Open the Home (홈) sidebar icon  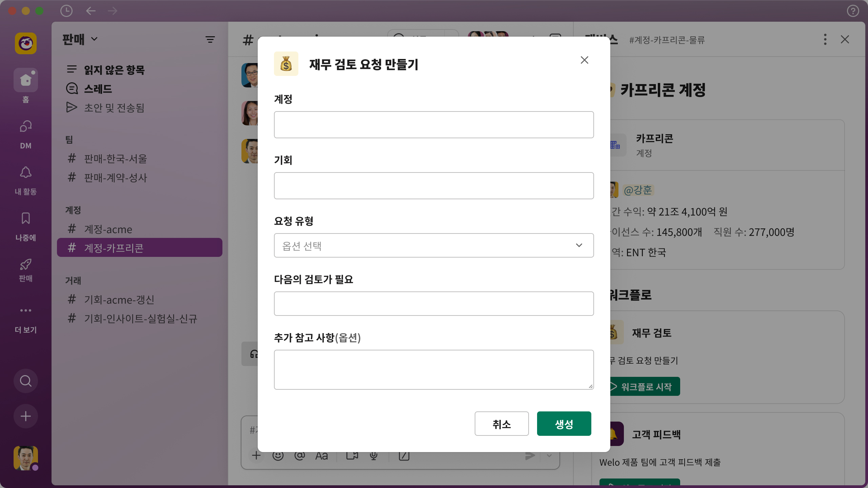click(x=25, y=80)
